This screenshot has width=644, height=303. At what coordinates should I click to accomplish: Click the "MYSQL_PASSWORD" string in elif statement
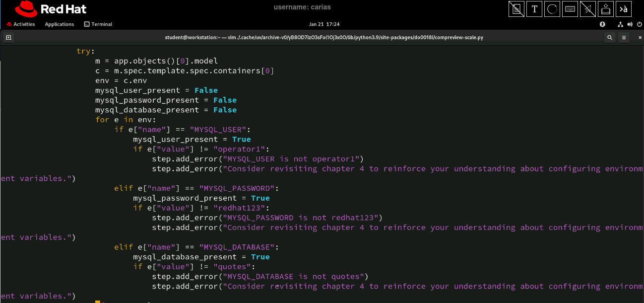[237, 188]
